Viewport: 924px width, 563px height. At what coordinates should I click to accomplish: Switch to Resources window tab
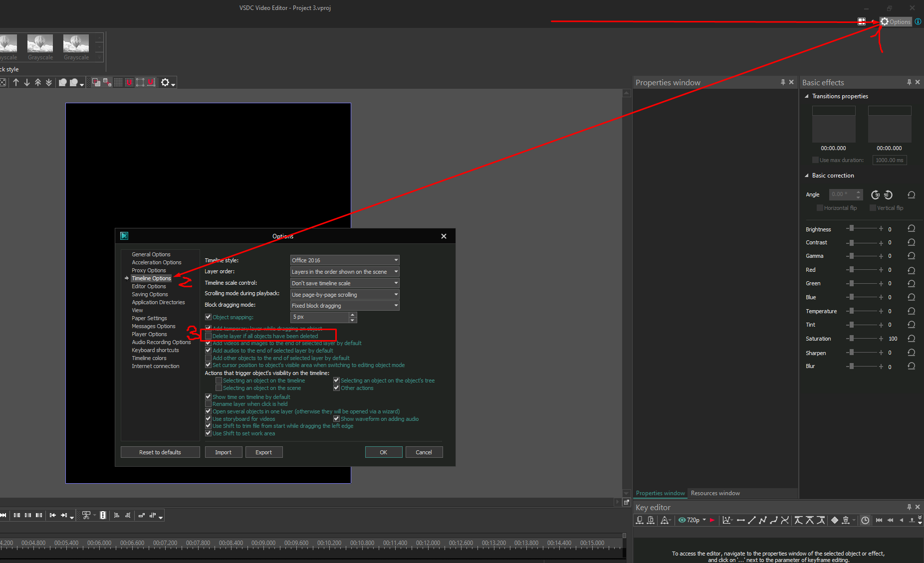(715, 493)
